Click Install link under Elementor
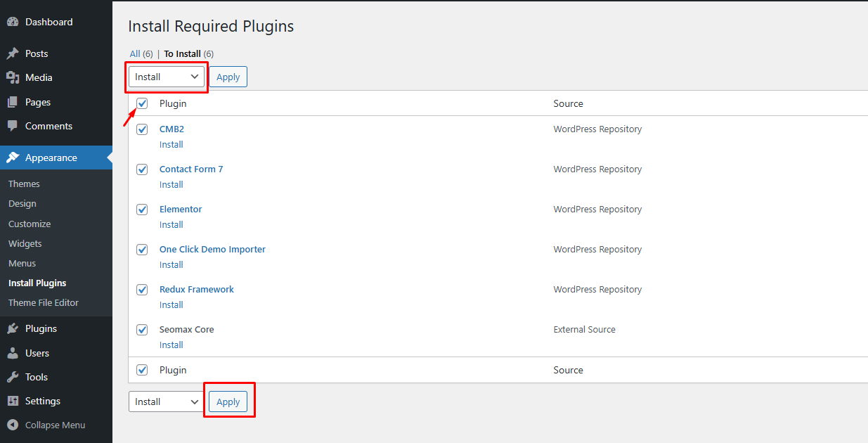Screen dimensions: 868x443 tap(171, 224)
